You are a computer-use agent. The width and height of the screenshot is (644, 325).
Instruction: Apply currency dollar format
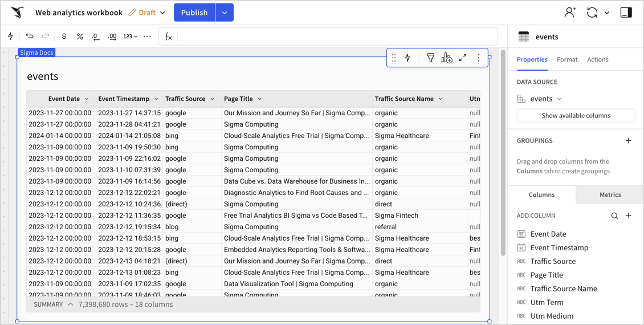click(64, 36)
